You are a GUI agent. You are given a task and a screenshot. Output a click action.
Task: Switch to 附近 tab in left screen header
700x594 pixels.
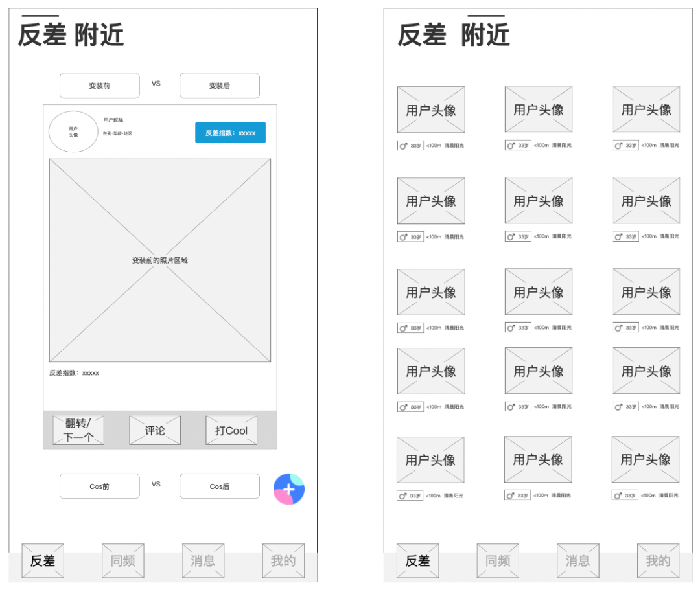99,35
